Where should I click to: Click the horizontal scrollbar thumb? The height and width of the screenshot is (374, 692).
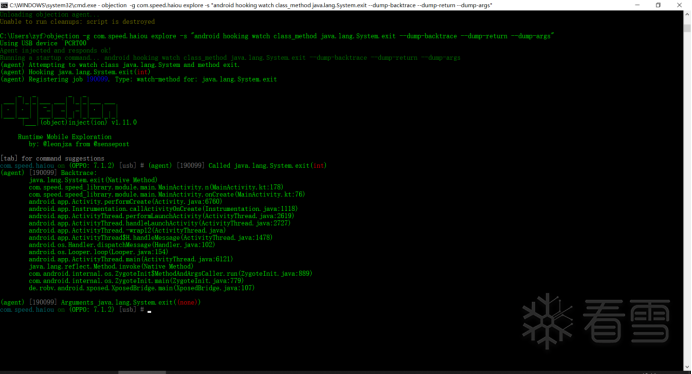click(142, 372)
